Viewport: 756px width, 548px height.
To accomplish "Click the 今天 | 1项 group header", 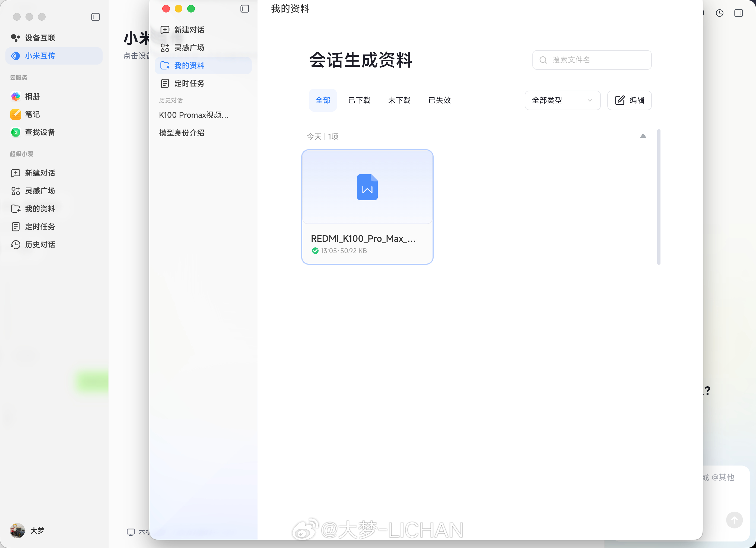I will point(323,136).
